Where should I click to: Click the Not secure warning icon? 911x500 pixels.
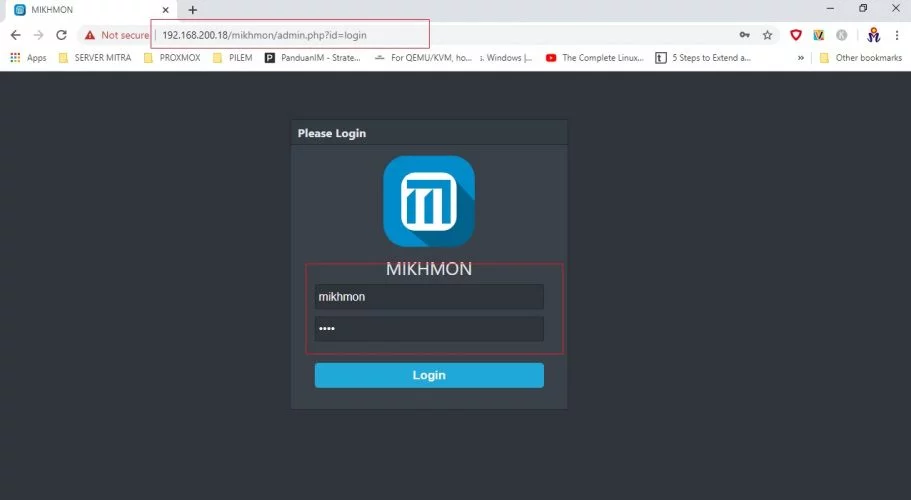(89, 35)
